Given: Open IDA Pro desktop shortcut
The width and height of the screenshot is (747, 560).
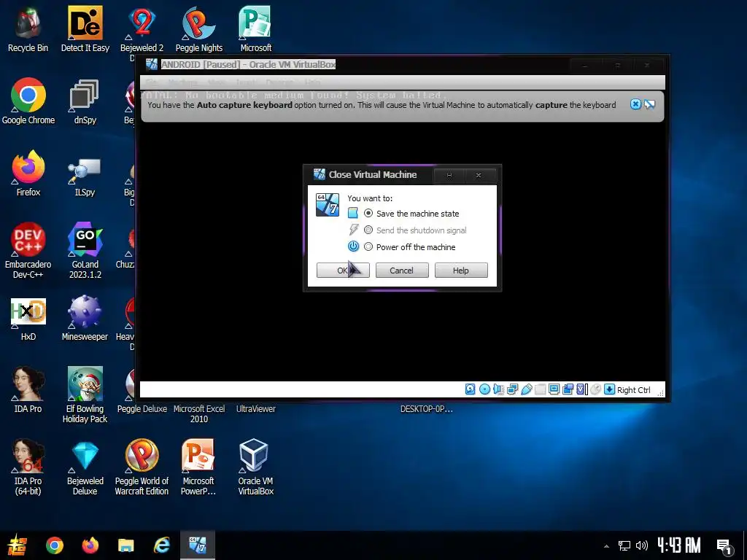Looking at the screenshot, I should pos(28,390).
